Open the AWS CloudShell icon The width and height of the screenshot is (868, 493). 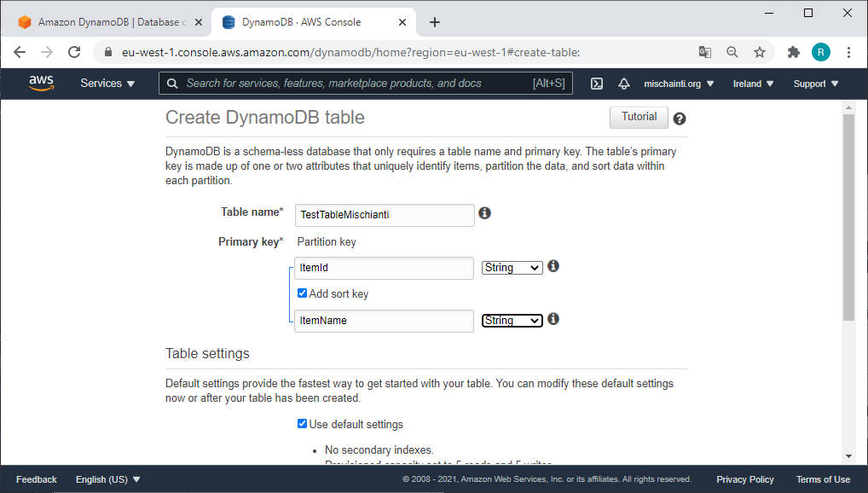click(x=597, y=84)
